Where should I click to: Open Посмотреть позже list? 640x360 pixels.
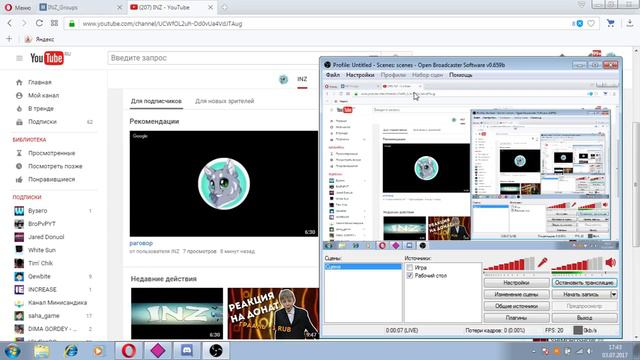tap(55, 166)
